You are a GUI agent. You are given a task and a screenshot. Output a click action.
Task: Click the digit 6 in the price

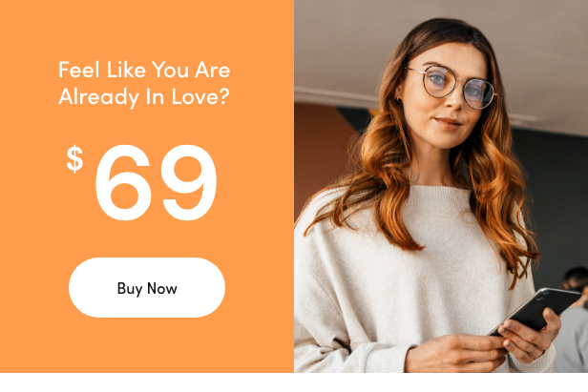[123, 183]
